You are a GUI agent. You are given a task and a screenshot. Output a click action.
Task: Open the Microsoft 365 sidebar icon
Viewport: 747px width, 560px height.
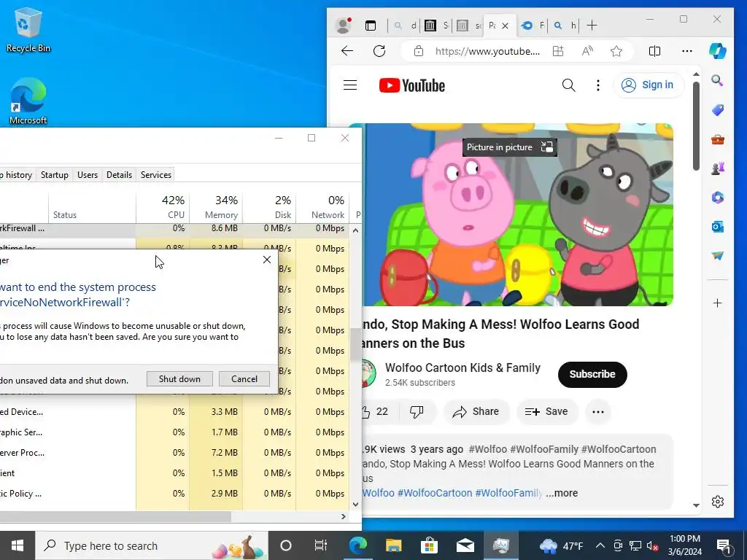tap(718, 197)
